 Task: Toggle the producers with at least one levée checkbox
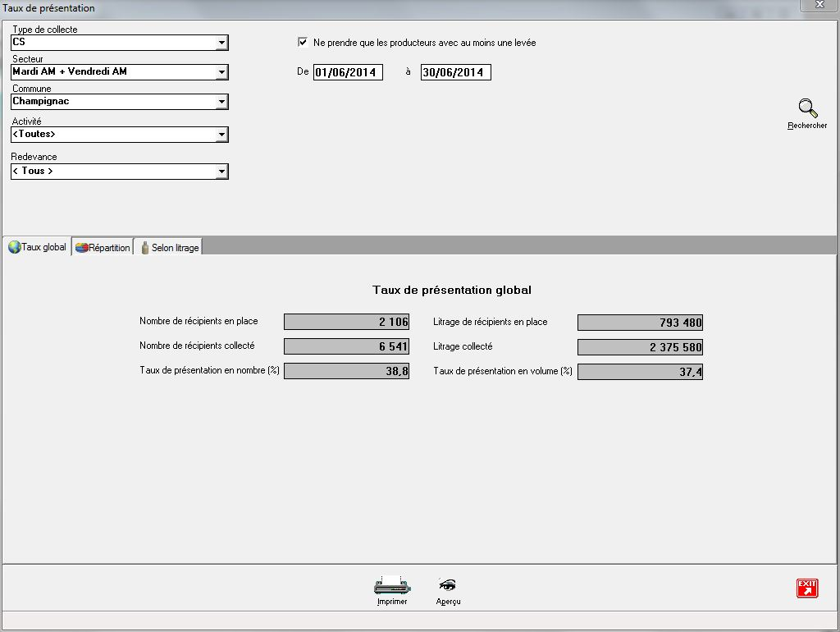pyautogui.click(x=303, y=42)
